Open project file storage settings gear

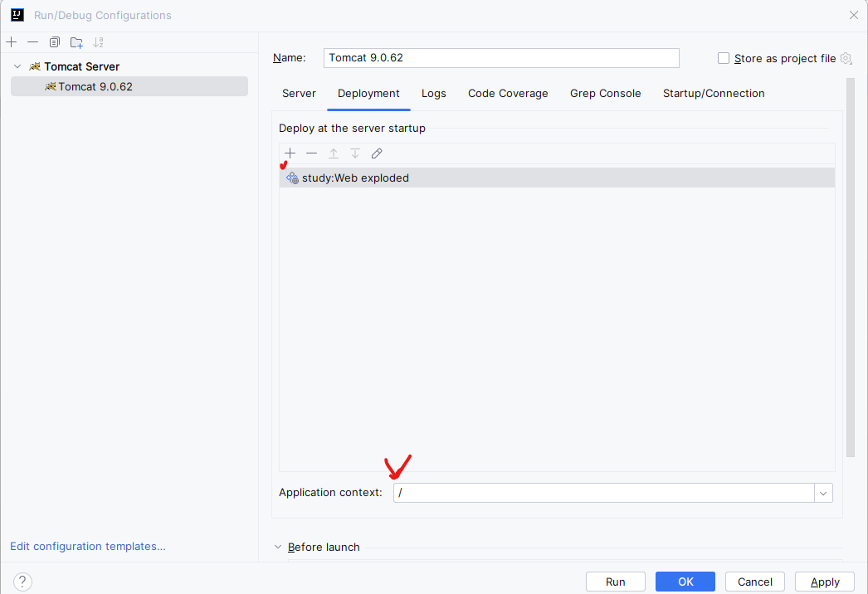pos(846,58)
